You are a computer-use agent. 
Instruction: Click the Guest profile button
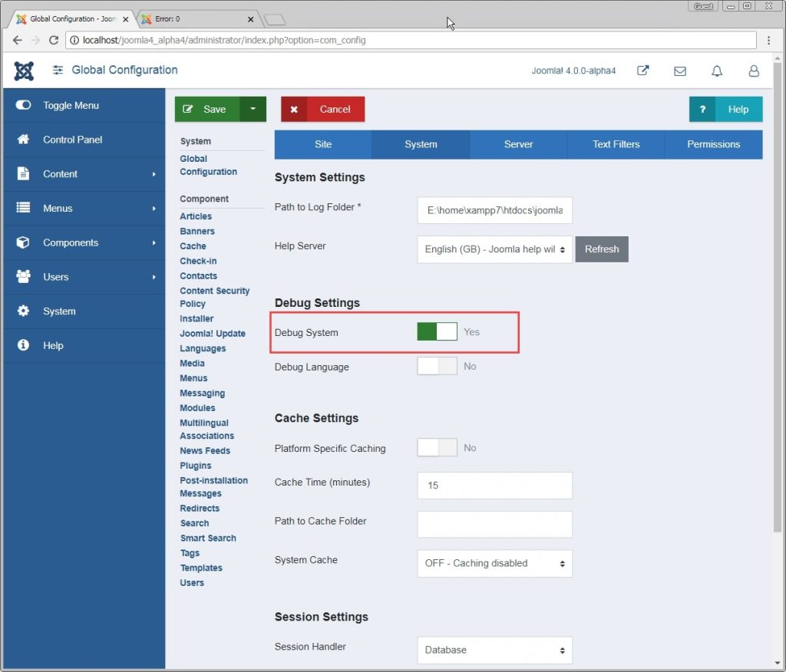coord(703,6)
